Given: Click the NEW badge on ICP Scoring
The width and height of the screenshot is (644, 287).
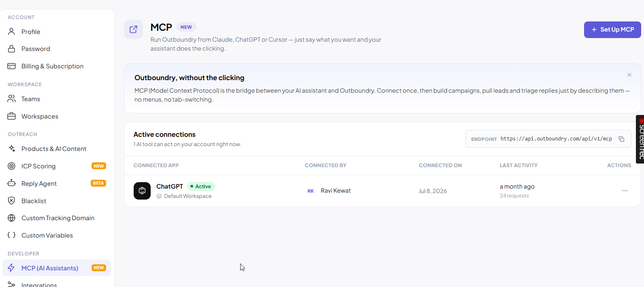Looking at the screenshot, I should click(99, 166).
